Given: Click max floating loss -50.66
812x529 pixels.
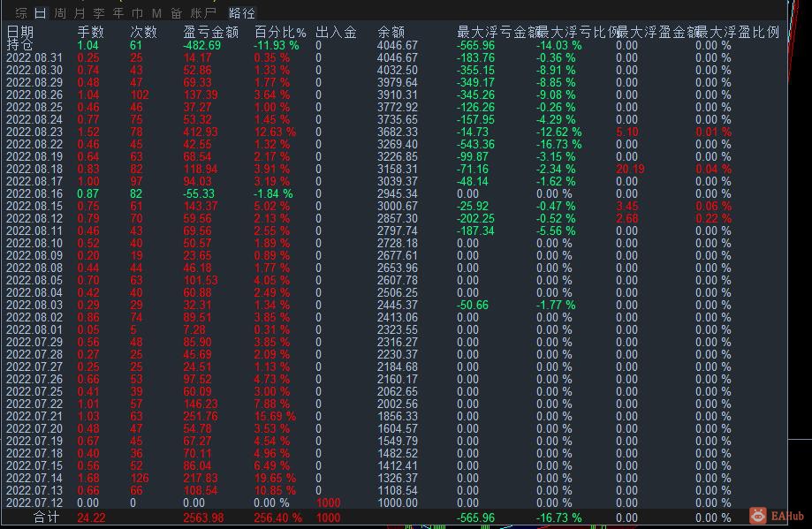Looking at the screenshot, I should [x=473, y=305].
